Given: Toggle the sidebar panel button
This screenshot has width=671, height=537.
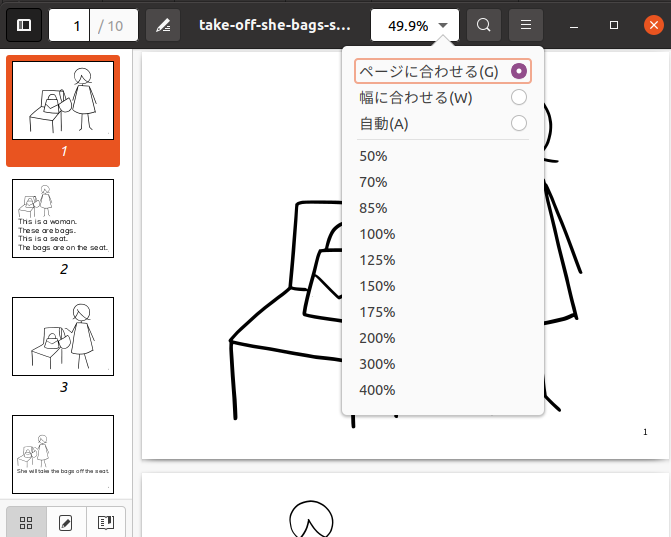Looking at the screenshot, I should coord(24,25).
